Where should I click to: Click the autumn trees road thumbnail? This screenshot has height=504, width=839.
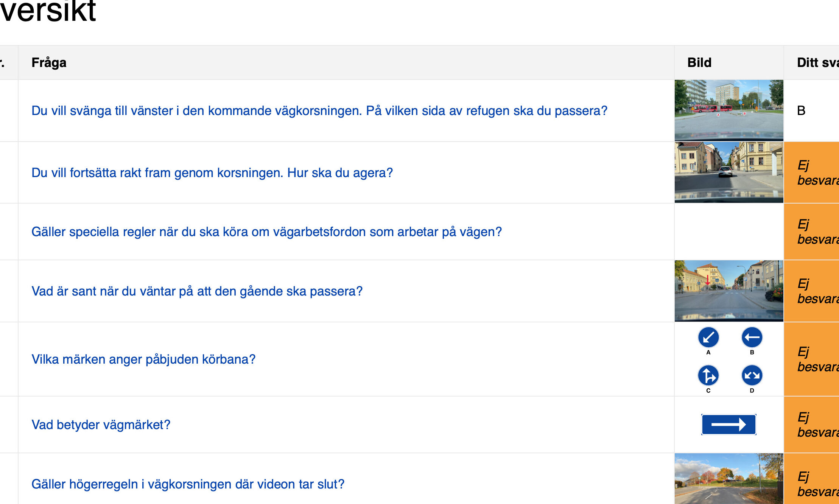(729, 479)
